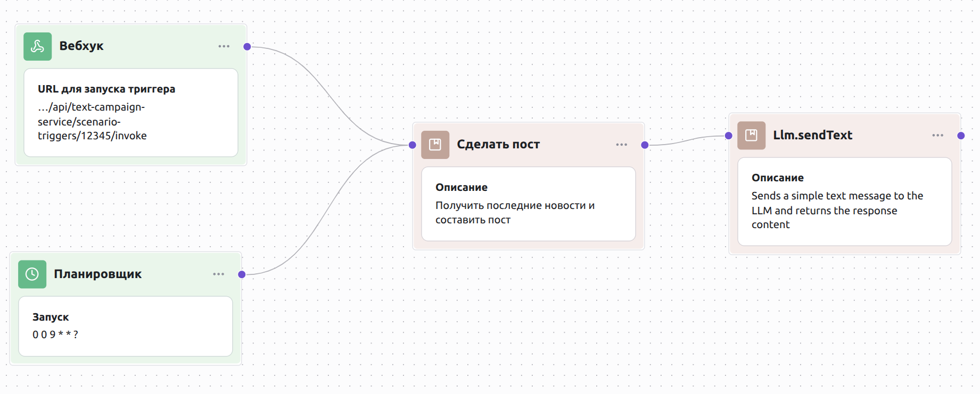The width and height of the screenshot is (980, 394).
Task: Click the Вебхук output connector dot
Action: pyautogui.click(x=247, y=47)
